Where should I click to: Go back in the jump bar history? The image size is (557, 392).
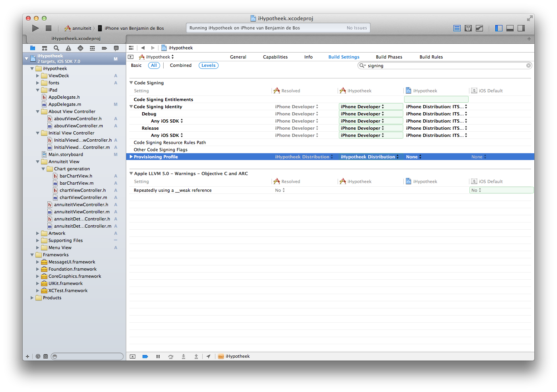pos(143,48)
